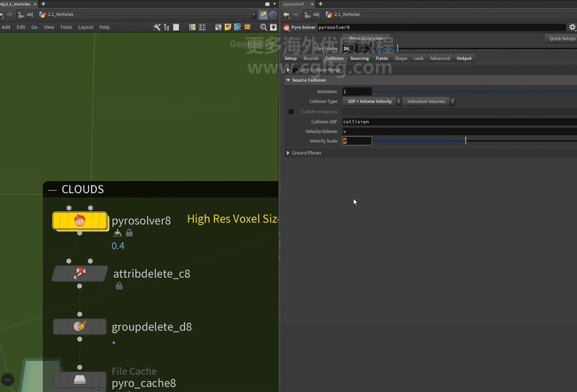Screen dimensions: 577x392
Task: Open the Collision Type dropdown
Action: pos(372,101)
